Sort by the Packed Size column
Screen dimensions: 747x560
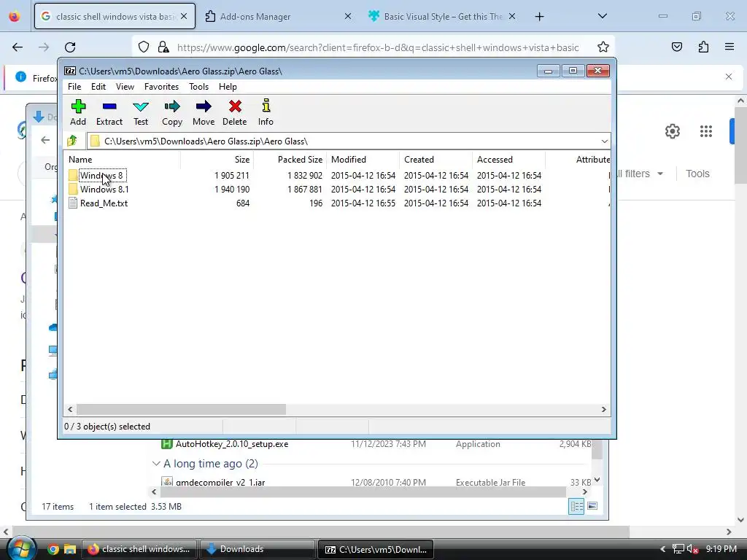[290, 160]
